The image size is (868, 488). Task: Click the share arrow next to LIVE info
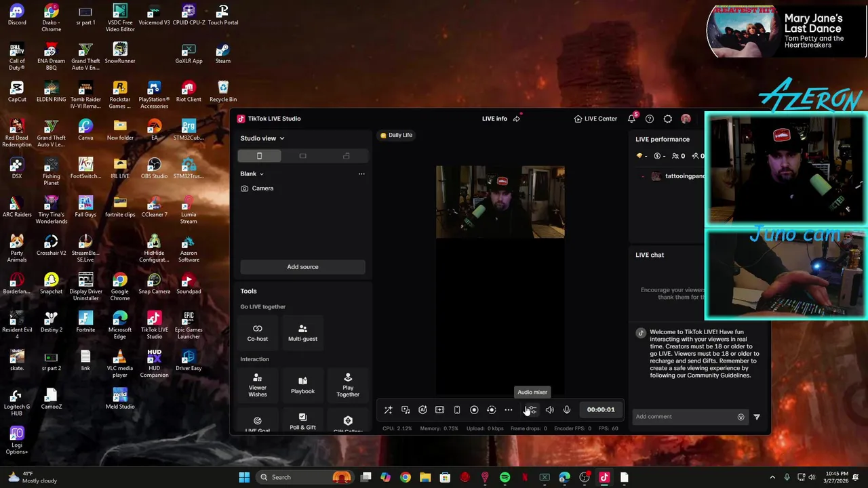[517, 119]
